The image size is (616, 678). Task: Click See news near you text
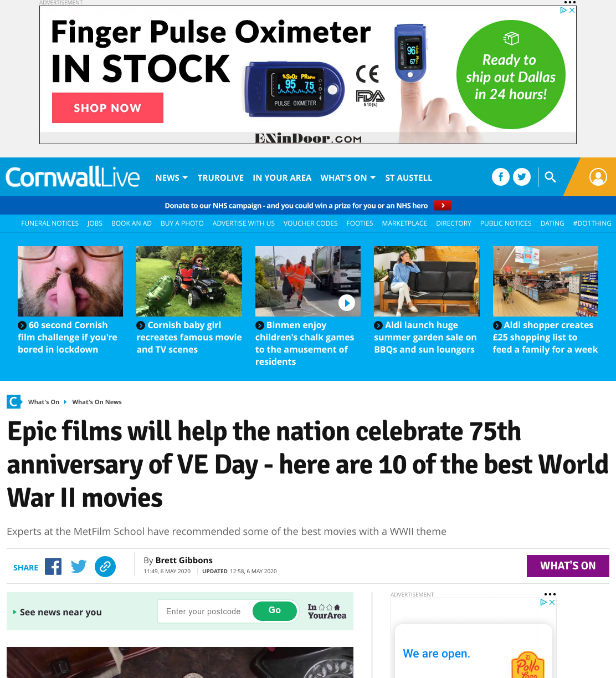coord(61,612)
